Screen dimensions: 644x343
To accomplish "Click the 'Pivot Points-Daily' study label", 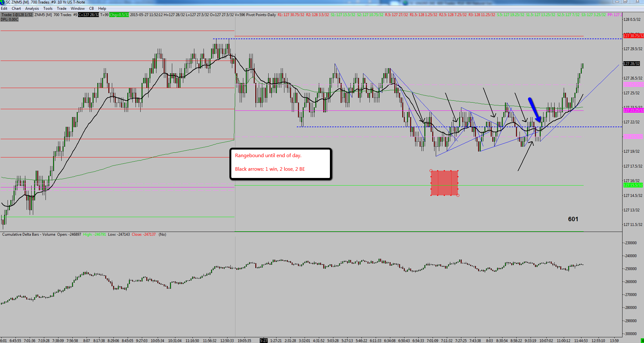I will pyautogui.click(x=261, y=15).
